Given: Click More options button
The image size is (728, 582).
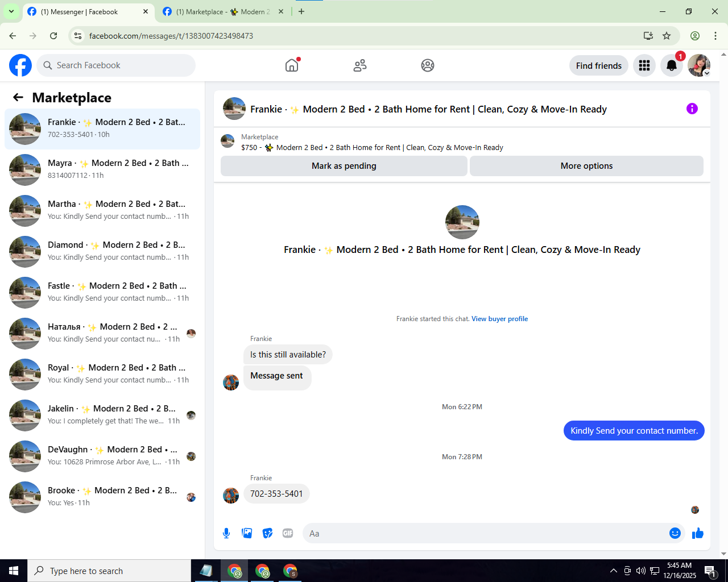Looking at the screenshot, I should click(x=586, y=166).
